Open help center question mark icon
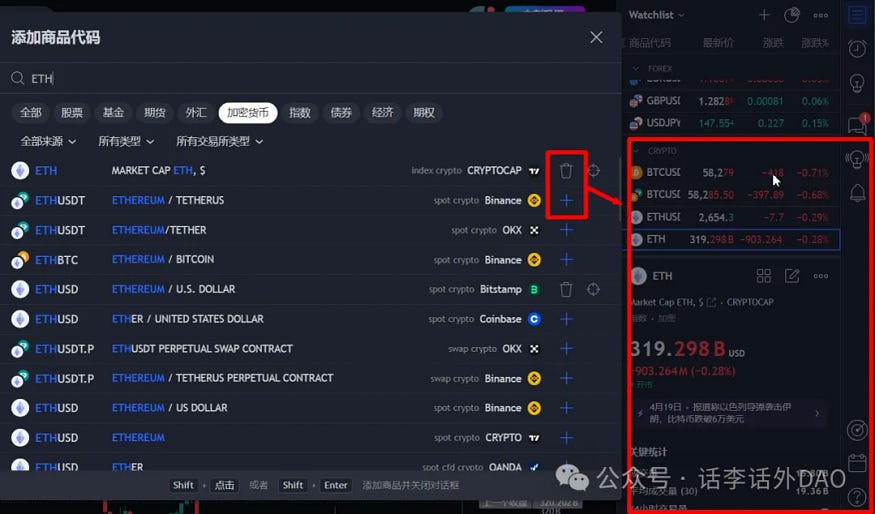Image resolution: width=875 pixels, height=514 pixels. click(857, 496)
